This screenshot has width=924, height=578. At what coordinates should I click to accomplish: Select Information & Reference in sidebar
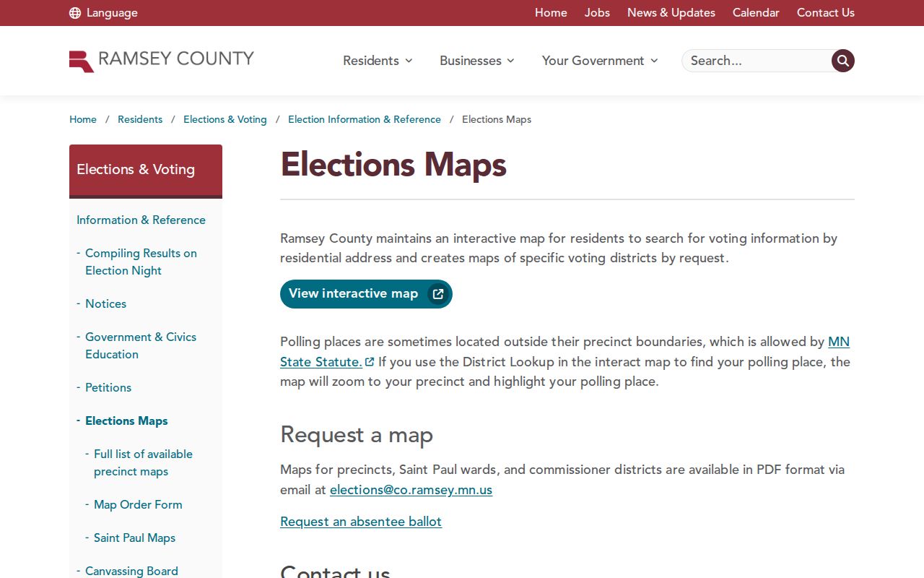[141, 220]
